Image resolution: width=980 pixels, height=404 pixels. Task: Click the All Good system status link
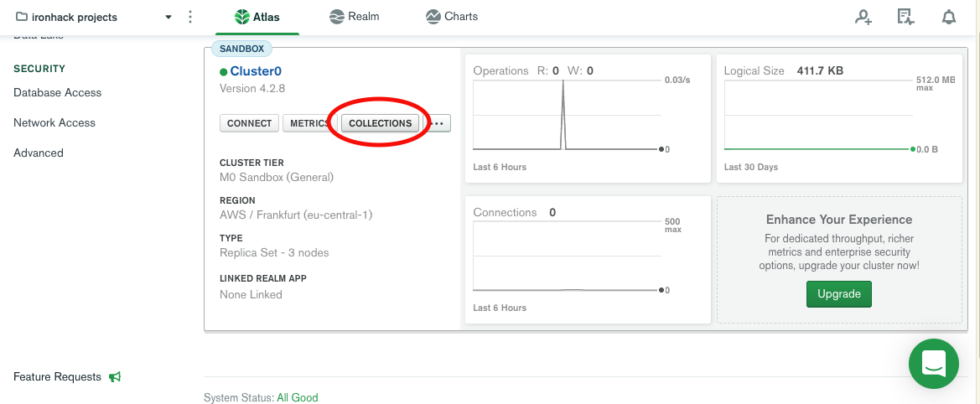coord(298,398)
